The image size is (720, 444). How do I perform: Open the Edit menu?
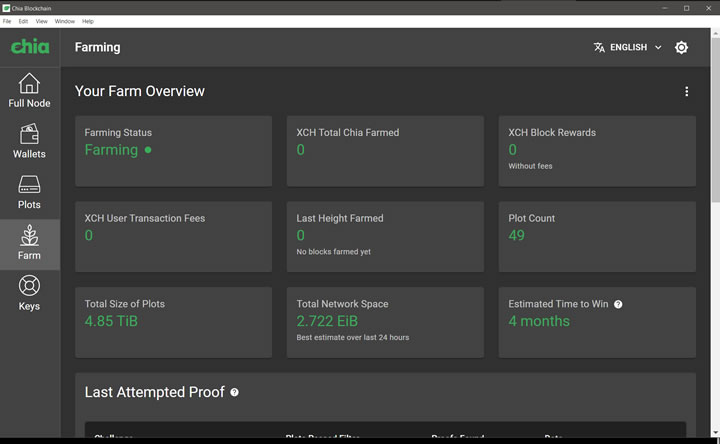(x=23, y=21)
